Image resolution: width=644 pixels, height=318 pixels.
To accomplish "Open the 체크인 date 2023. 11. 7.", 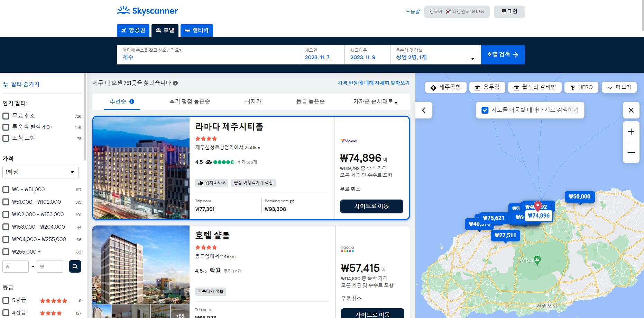I will coord(322,54).
